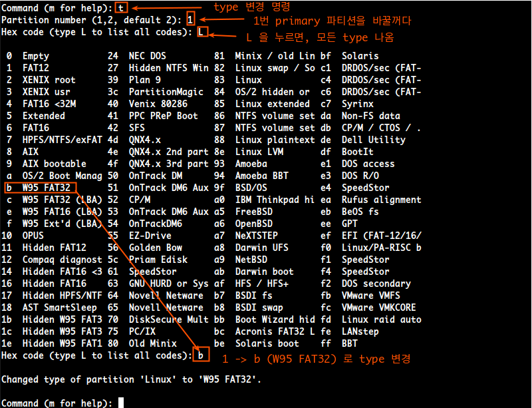The image size is (532, 408).
Task: Select the 'ff BBT' entry
Action: point(339,343)
